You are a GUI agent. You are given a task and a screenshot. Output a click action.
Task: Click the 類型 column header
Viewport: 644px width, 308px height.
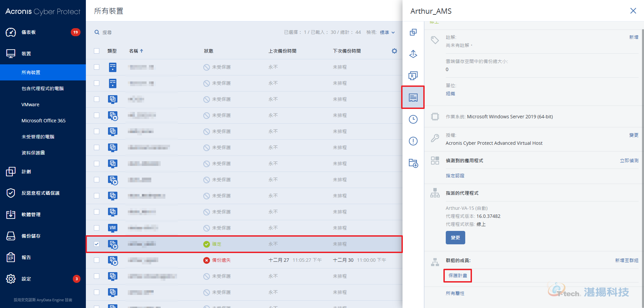click(x=112, y=51)
